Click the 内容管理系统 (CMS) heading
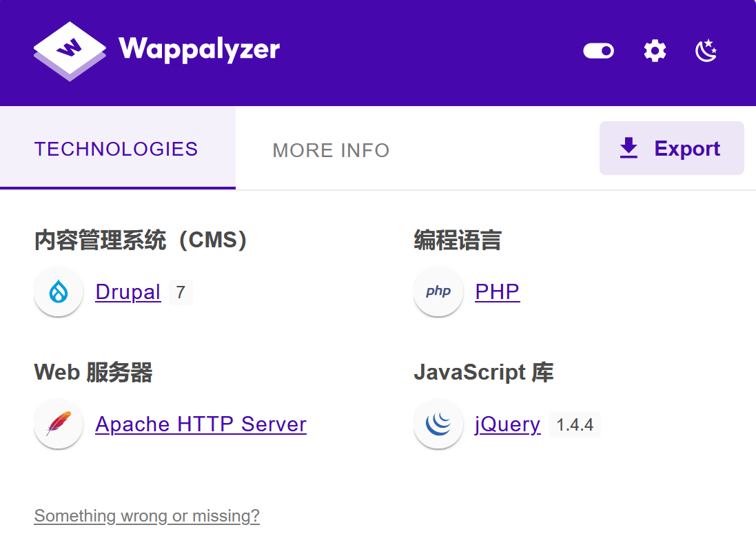The width and height of the screenshot is (756, 556). click(x=141, y=240)
